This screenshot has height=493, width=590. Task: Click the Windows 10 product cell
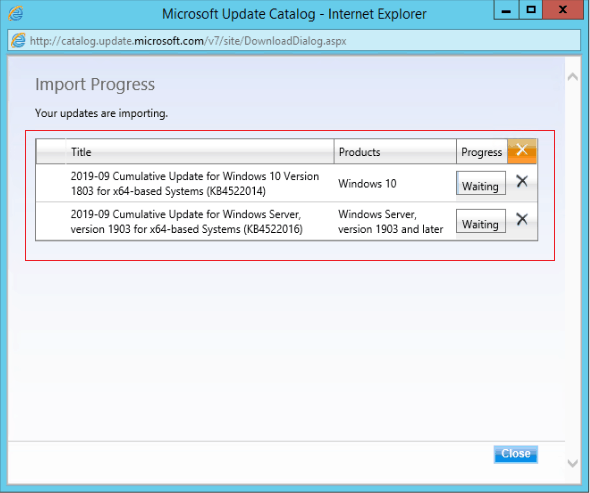point(367,184)
